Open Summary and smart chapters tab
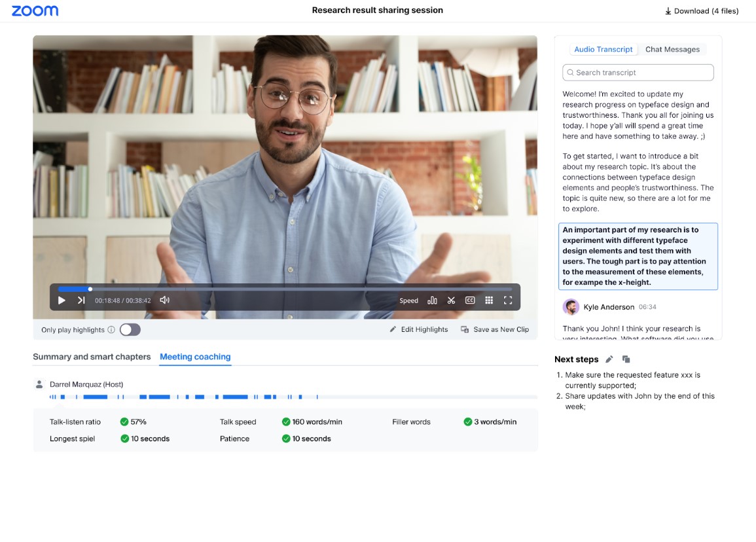The width and height of the screenshot is (756, 542). pos(92,357)
